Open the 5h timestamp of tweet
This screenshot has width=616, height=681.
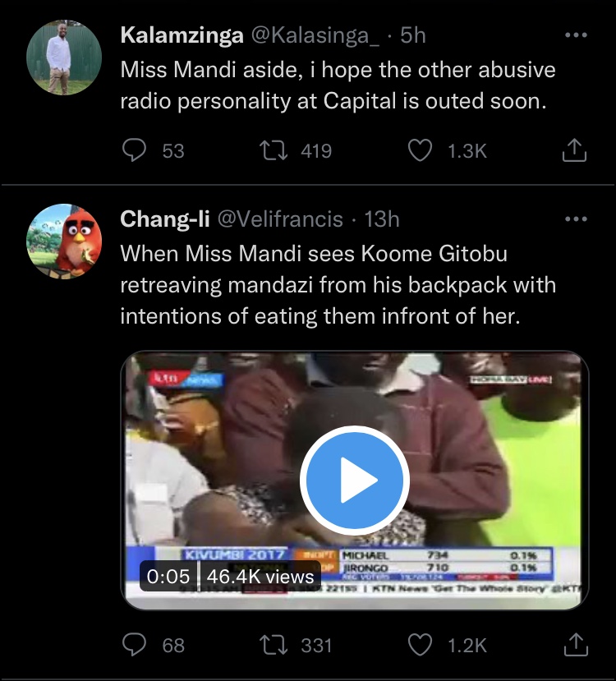[413, 35]
